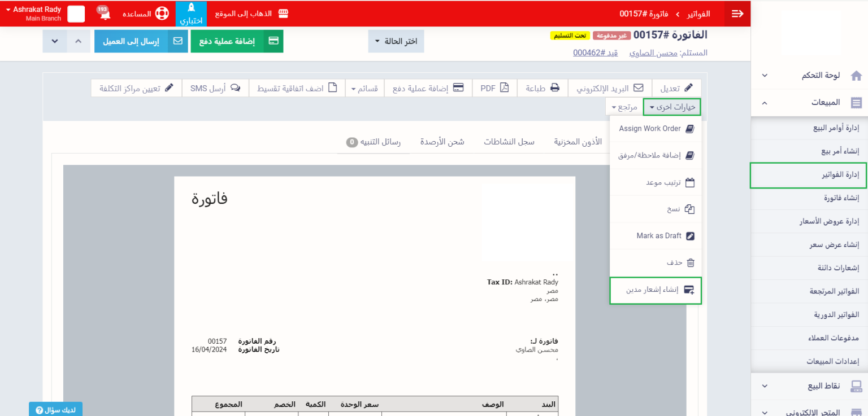Viewport: 868px width, 416px height.
Task: Go to next invoice with down arrow
Action: click(x=55, y=42)
